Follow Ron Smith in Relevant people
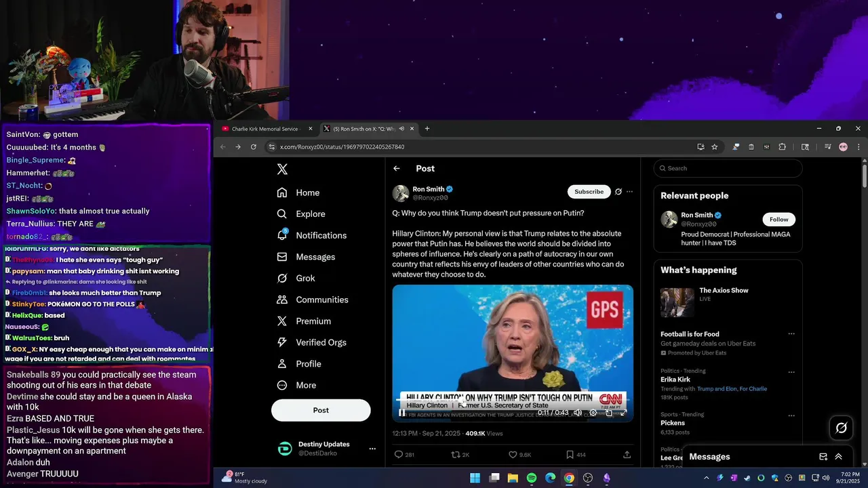868x488 pixels. (778, 220)
